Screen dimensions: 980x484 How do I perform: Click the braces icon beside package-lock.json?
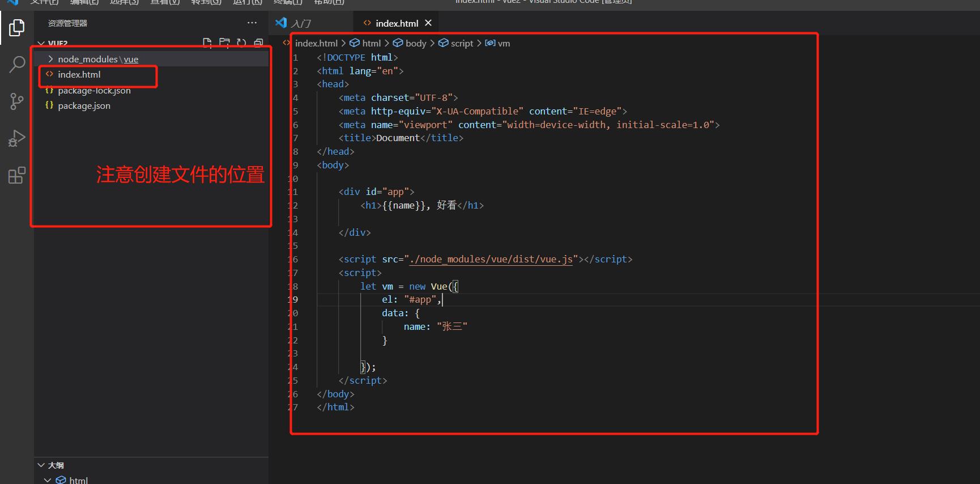click(x=49, y=90)
